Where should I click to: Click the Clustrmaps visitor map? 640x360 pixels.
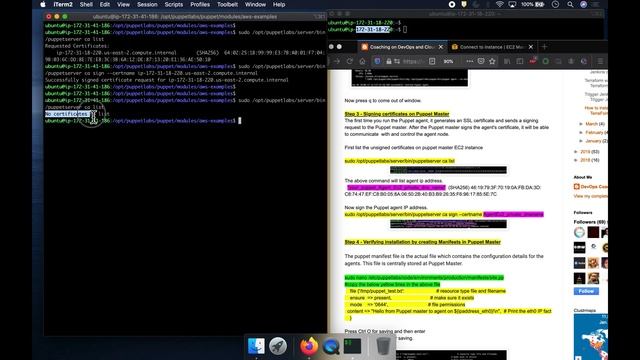pos(591,337)
